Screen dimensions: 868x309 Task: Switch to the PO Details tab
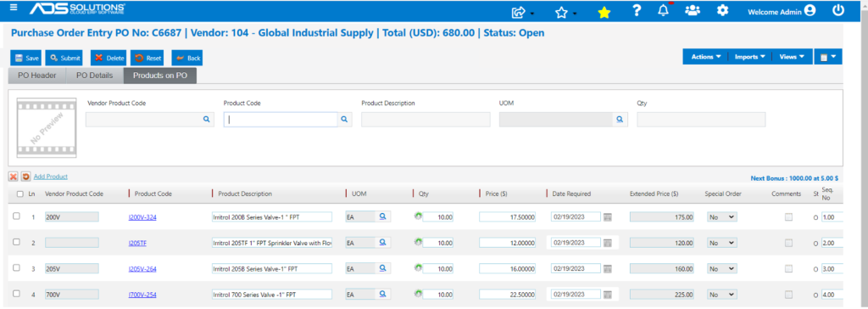[94, 76]
